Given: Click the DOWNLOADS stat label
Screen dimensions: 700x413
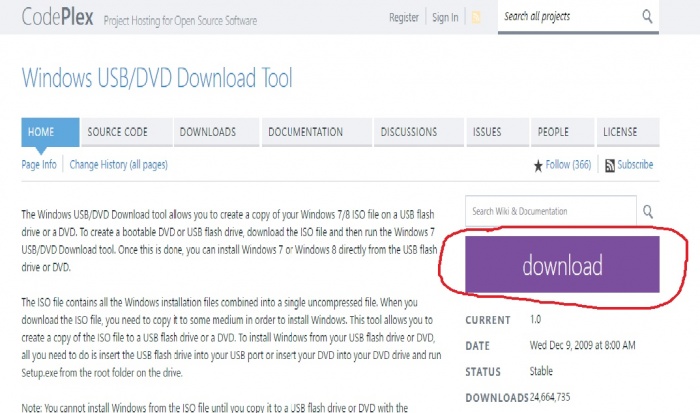Looking at the screenshot, I should click(497, 397).
